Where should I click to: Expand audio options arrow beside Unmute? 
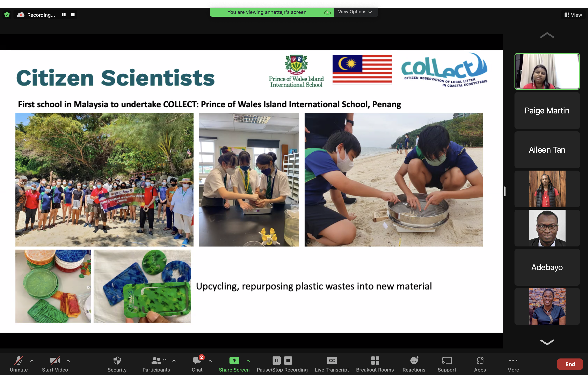(32, 360)
